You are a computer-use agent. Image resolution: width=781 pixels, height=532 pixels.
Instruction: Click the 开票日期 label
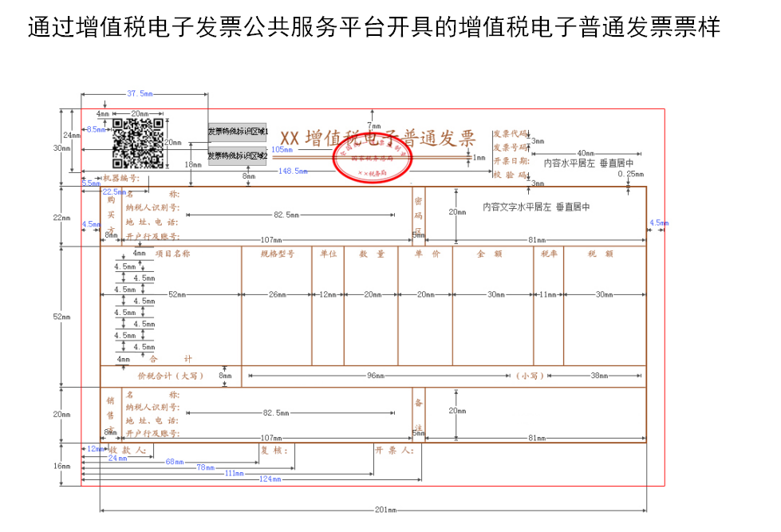coord(510,160)
